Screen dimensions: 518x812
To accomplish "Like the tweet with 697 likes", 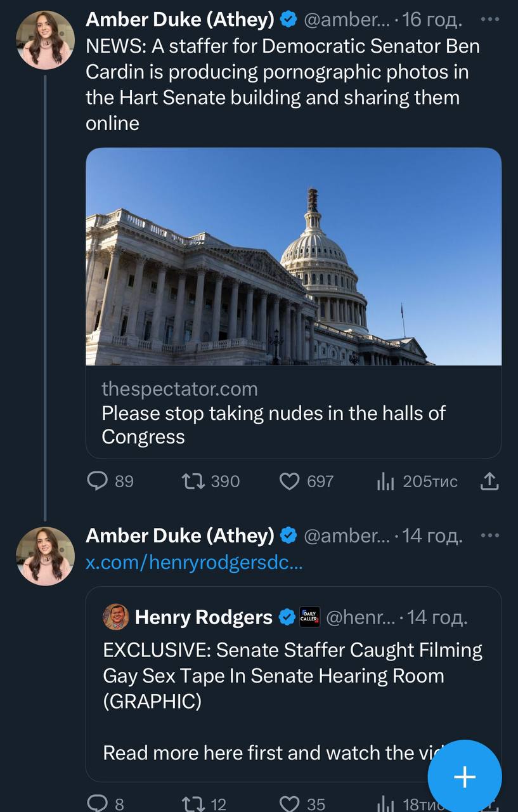I will coord(289,481).
